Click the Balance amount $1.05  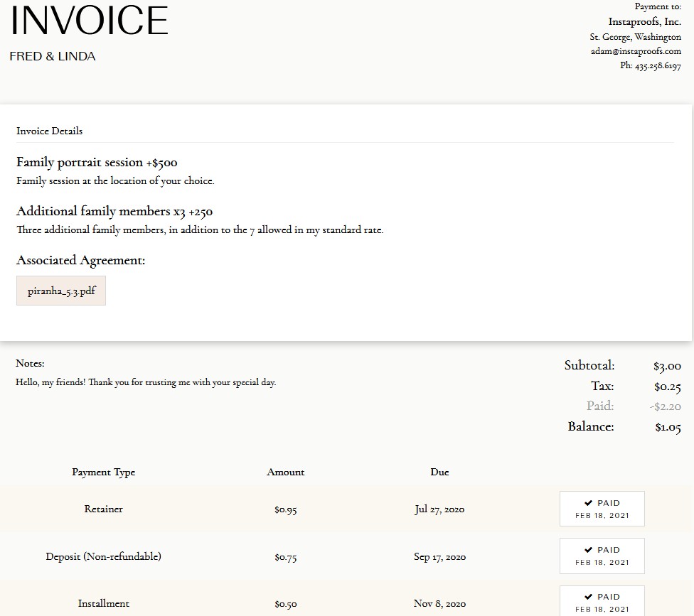pyautogui.click(x=668, y=427)
